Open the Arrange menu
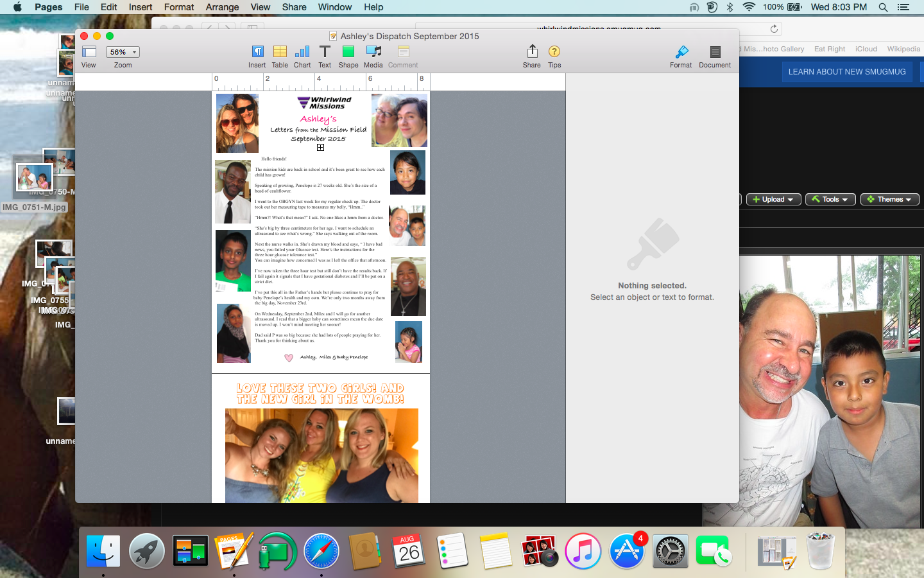 coord(222,7)
